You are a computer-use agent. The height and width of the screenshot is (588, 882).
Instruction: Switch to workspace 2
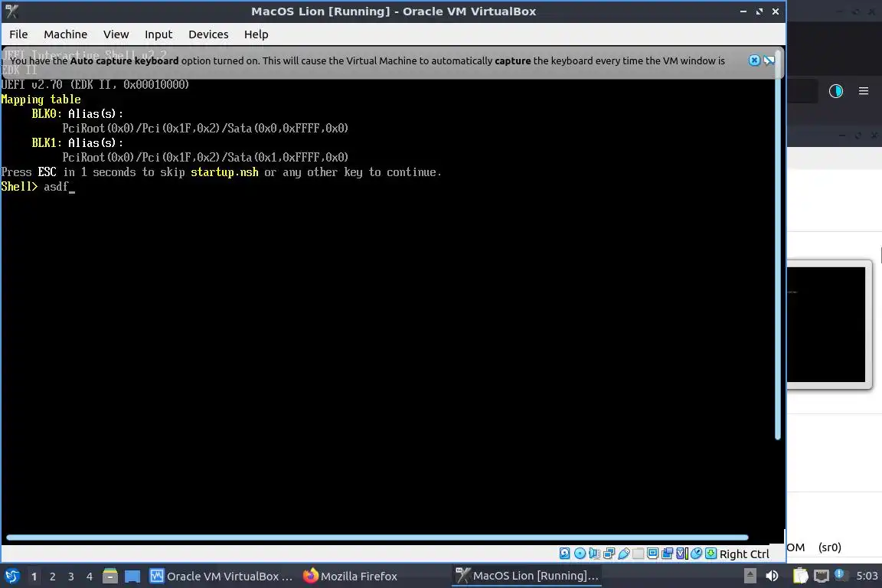[x=53, y=577]
